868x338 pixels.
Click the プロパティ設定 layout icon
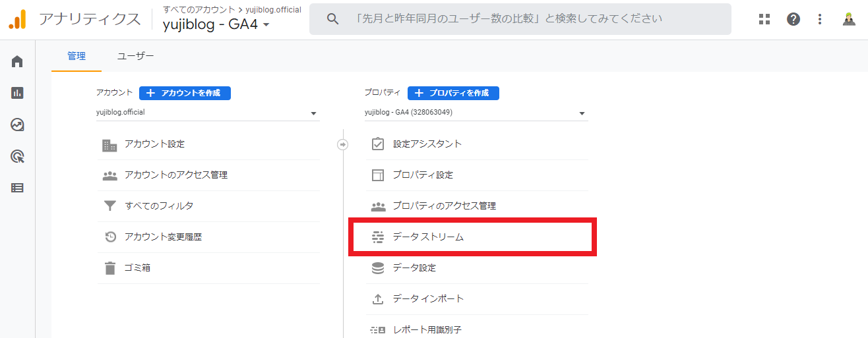[x=378, y=175]
